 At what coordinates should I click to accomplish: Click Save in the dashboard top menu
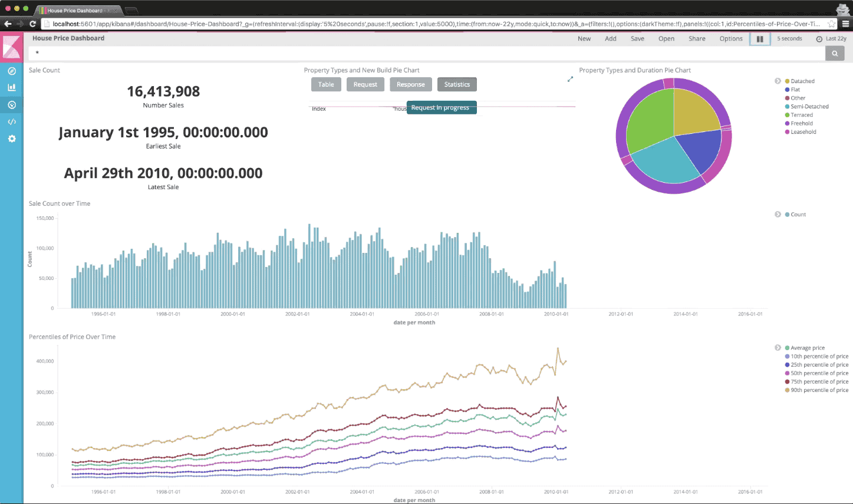pyautogui.click(x=637, y=39)
